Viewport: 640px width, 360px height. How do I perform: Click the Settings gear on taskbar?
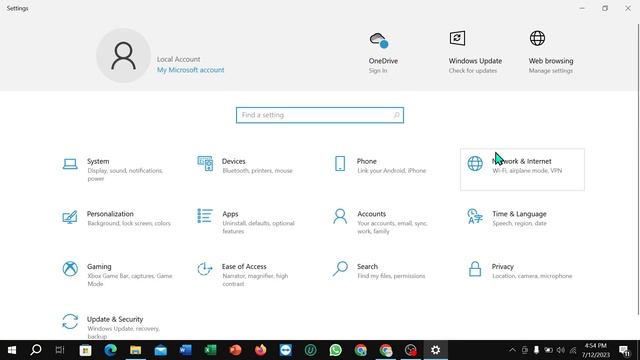436,350
